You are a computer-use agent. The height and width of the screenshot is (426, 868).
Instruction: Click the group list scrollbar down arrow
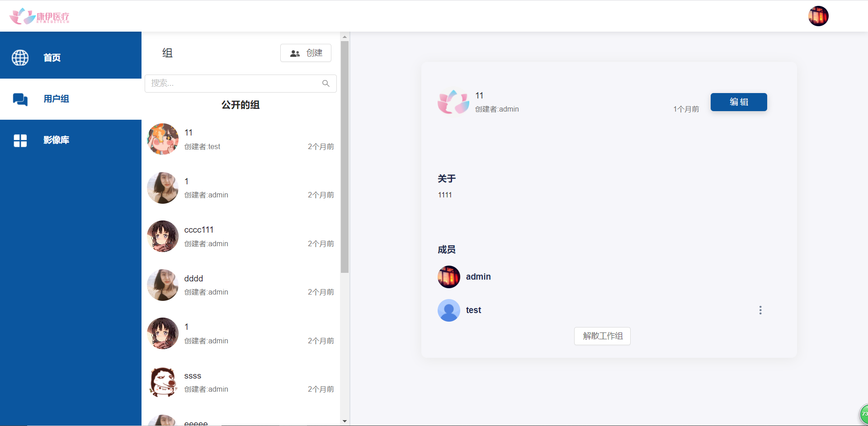point(344,421)
